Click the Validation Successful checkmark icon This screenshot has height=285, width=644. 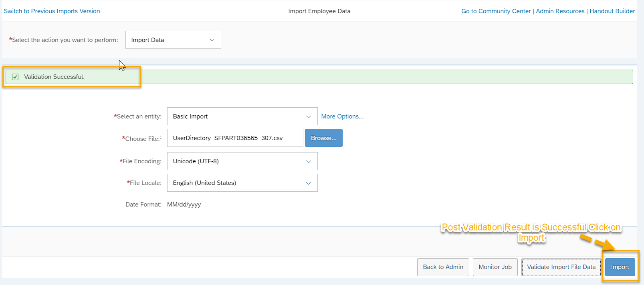click(x=15, y=77)
